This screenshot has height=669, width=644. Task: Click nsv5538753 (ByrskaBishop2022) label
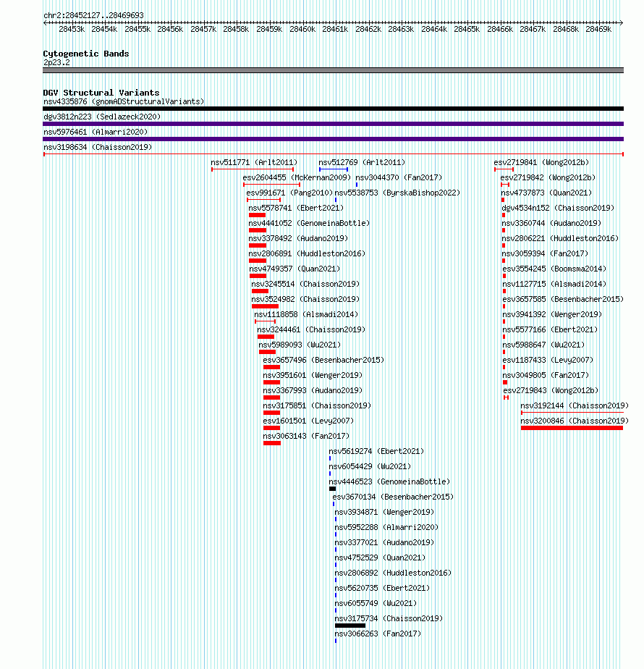tap(397, 193)
